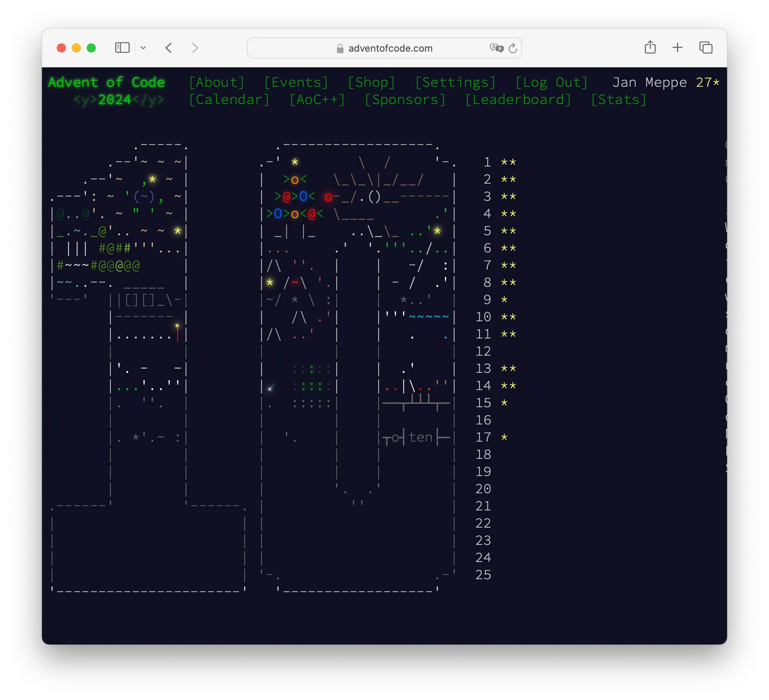Reload the page with refresh icon
769x700 pixels.
(x=513, y=48)
